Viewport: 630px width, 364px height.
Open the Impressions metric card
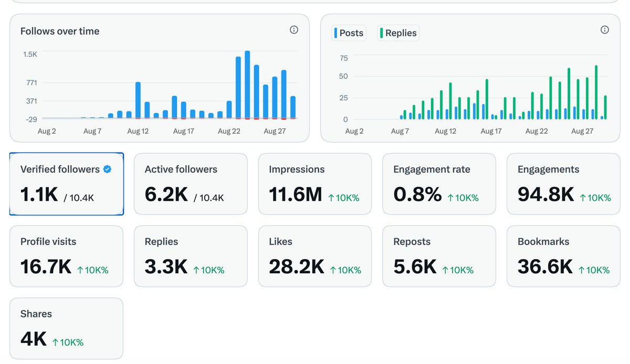315,184
